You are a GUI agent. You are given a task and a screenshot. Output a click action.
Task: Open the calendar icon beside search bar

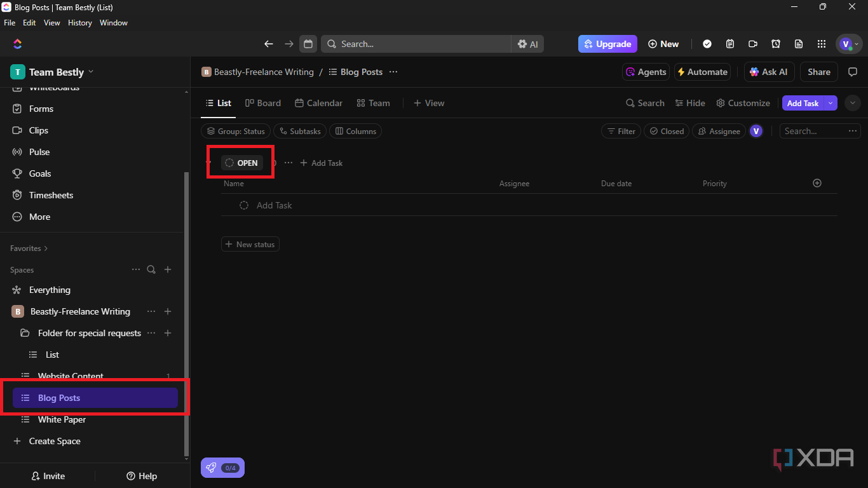tap(308, 44)
